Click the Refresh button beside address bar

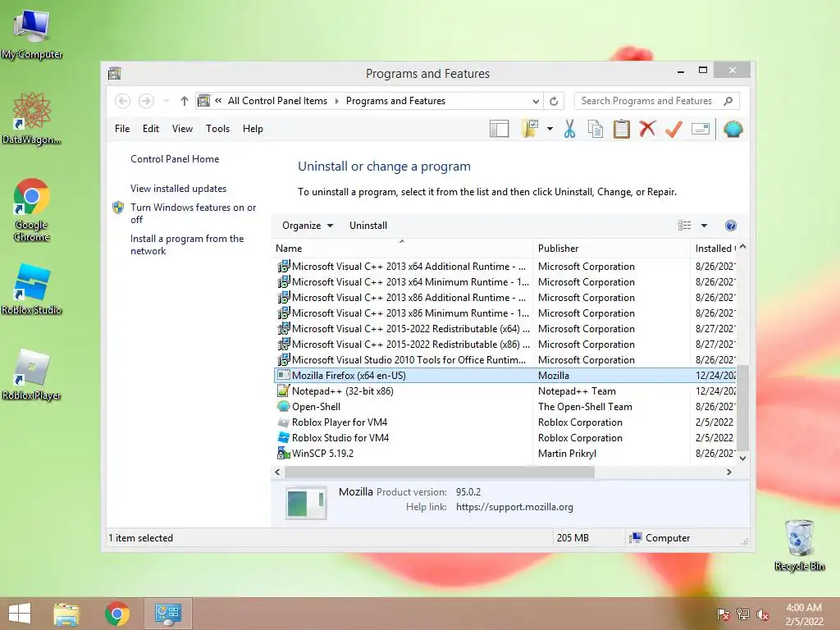(554, 101)
